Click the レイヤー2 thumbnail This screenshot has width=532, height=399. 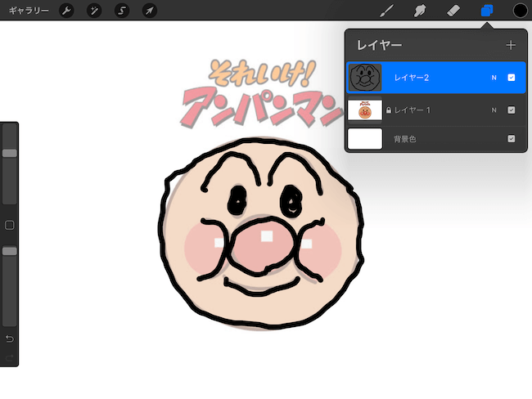pos(365,78)
